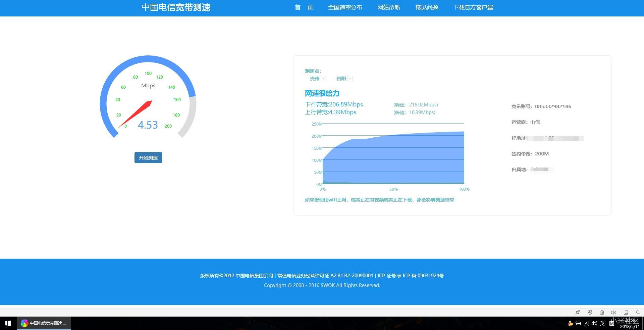Click the rocket accelerator icon in browser status bar

(x=578, y=312)
